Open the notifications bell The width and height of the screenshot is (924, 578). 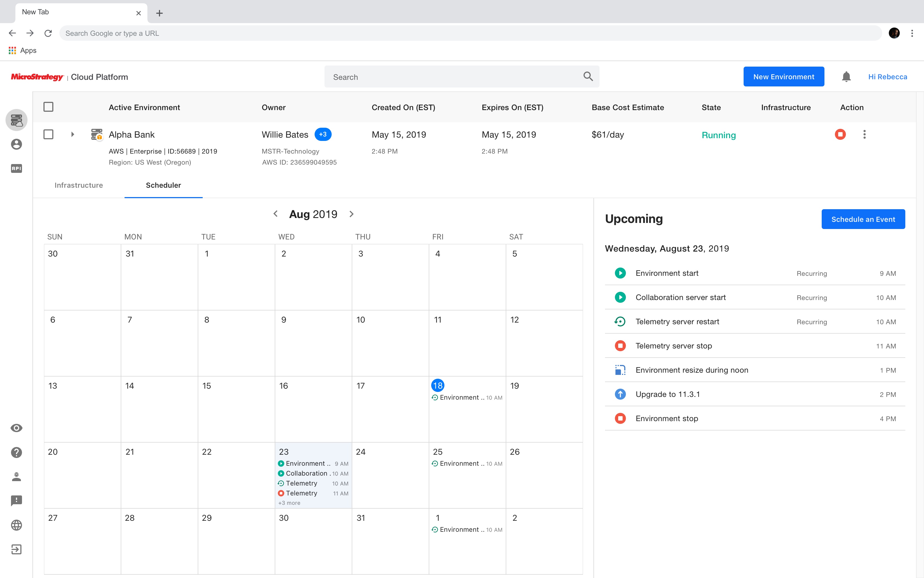pos(846,77)
